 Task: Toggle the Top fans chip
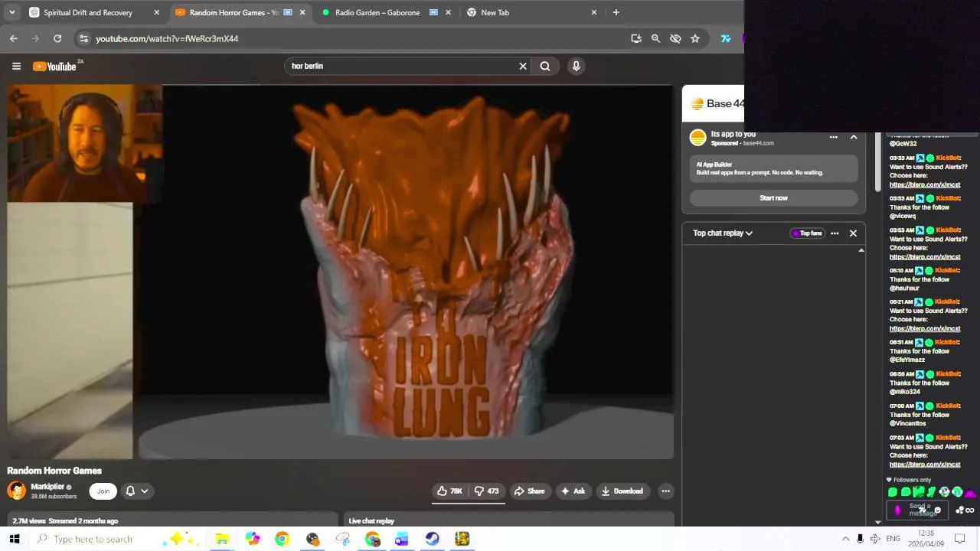(807, 233)
